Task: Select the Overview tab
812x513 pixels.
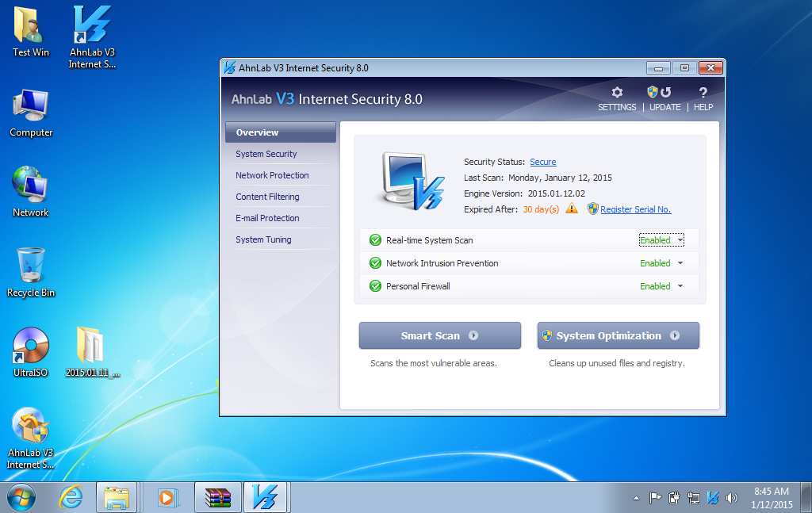Action: [x=281, y=132]
